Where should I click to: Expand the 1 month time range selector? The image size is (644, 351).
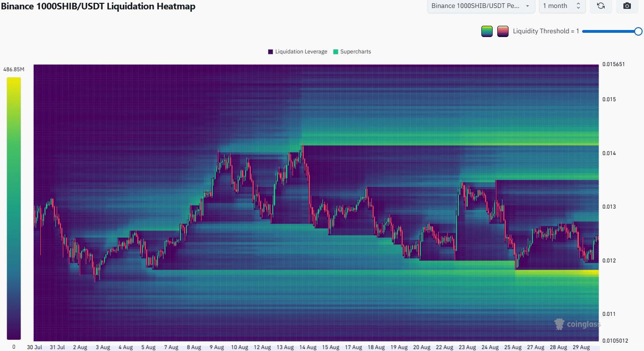(x=562, y=6)
